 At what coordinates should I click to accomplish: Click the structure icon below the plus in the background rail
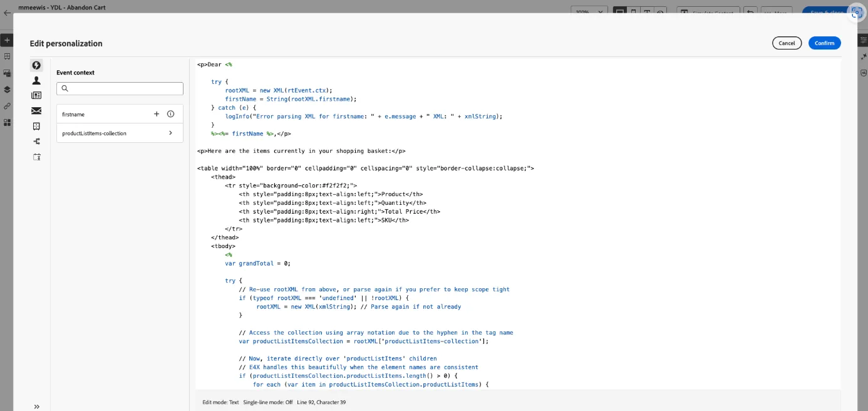(x=7, y=56)
